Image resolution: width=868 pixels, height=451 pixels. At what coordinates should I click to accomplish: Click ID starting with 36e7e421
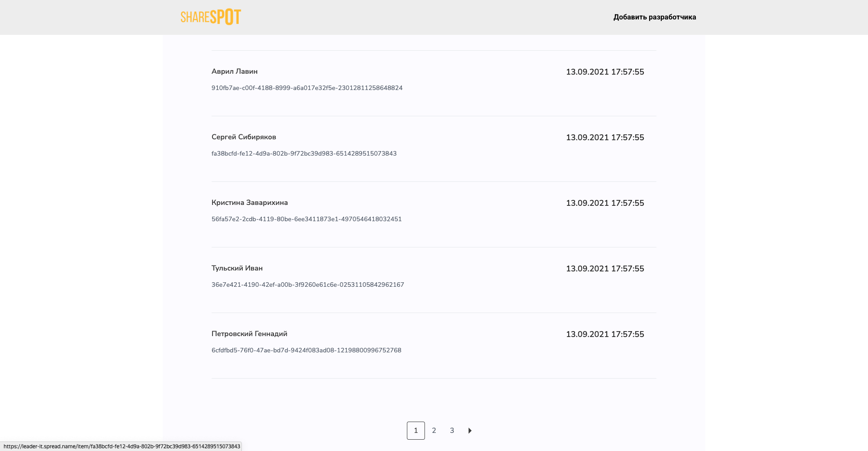click(308, 285)
